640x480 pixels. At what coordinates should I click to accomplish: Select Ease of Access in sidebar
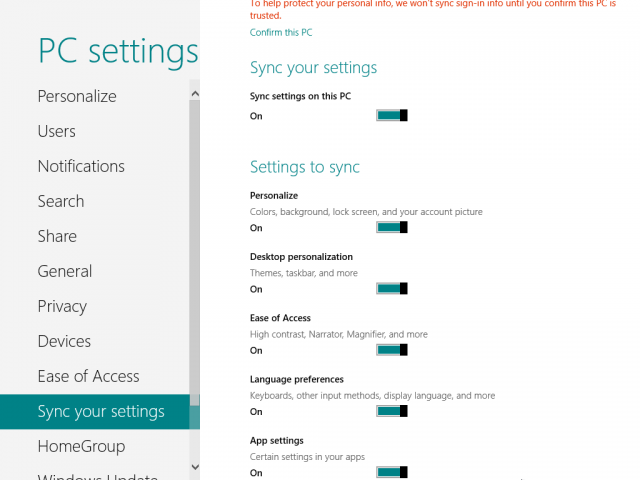coord(88,376)
